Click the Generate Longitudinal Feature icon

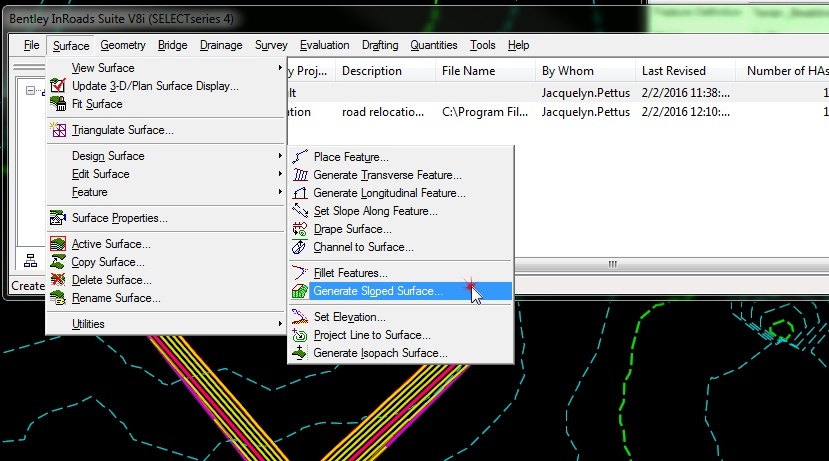(x=300, y=193)
